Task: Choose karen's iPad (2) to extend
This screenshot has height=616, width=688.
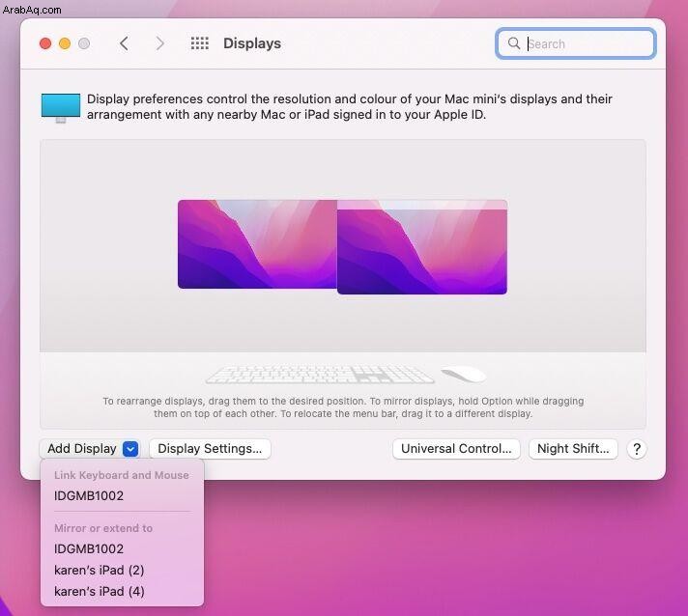Action: pyautogui.click(x=122, y=570)
